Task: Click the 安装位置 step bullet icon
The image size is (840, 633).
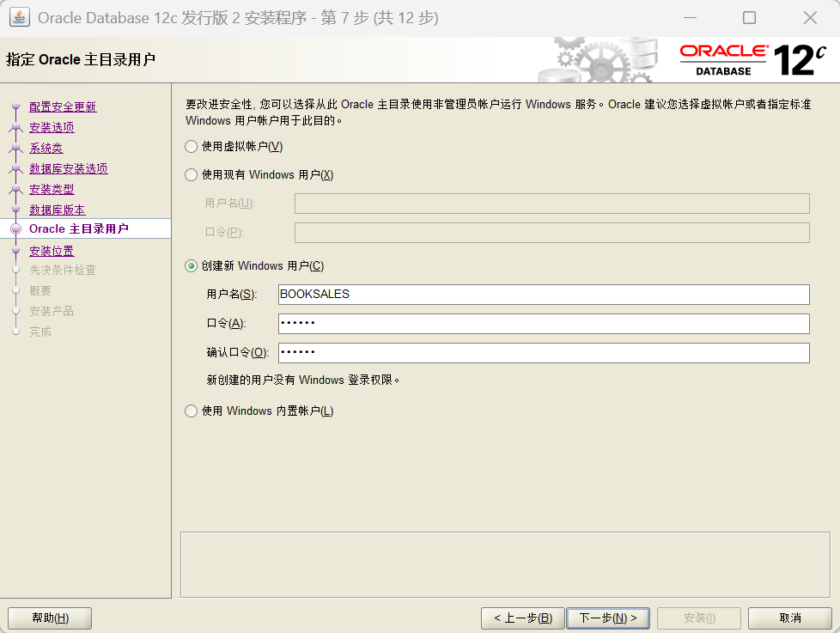Action: pos(16,250)
